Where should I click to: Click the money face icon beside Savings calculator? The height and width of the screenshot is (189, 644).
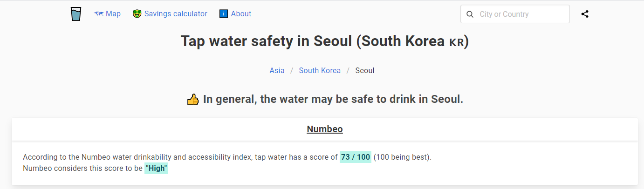tap(137, 14)
